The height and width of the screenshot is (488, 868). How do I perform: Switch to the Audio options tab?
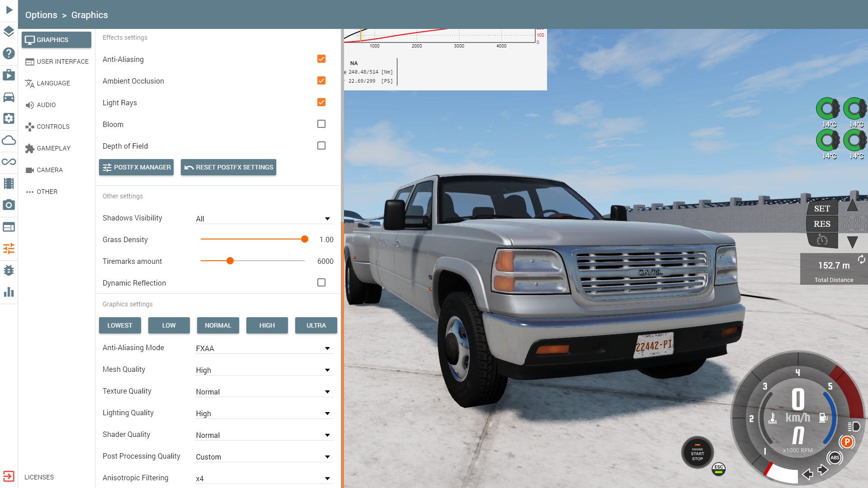coord(46,105)
